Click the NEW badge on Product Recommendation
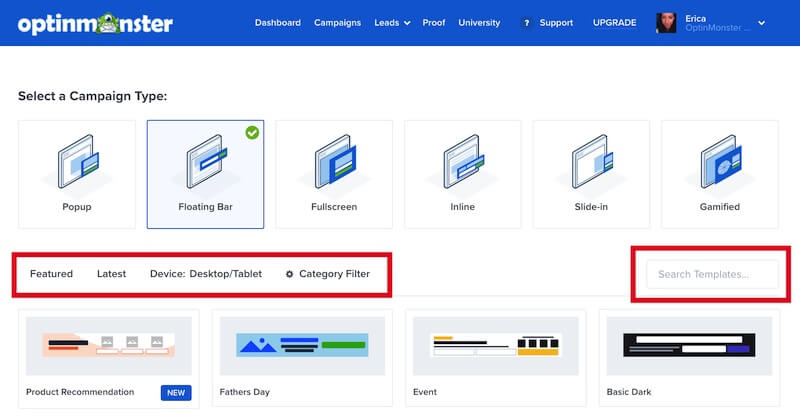 pyautogui.click(x=176, y=393)
